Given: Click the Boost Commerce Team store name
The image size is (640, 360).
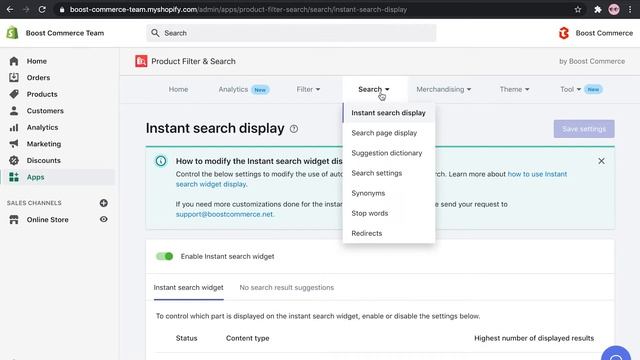Looking at the screenshot, I should 65,33.
